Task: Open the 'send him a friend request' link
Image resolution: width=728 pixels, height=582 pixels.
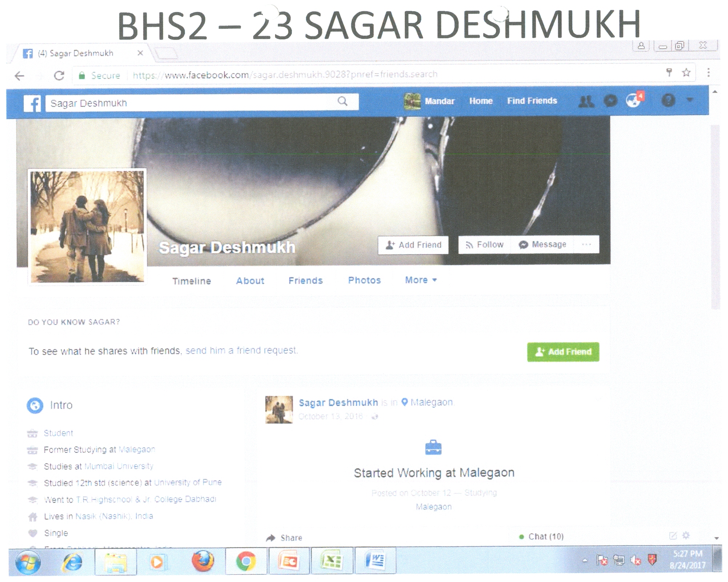Action: 241,350
